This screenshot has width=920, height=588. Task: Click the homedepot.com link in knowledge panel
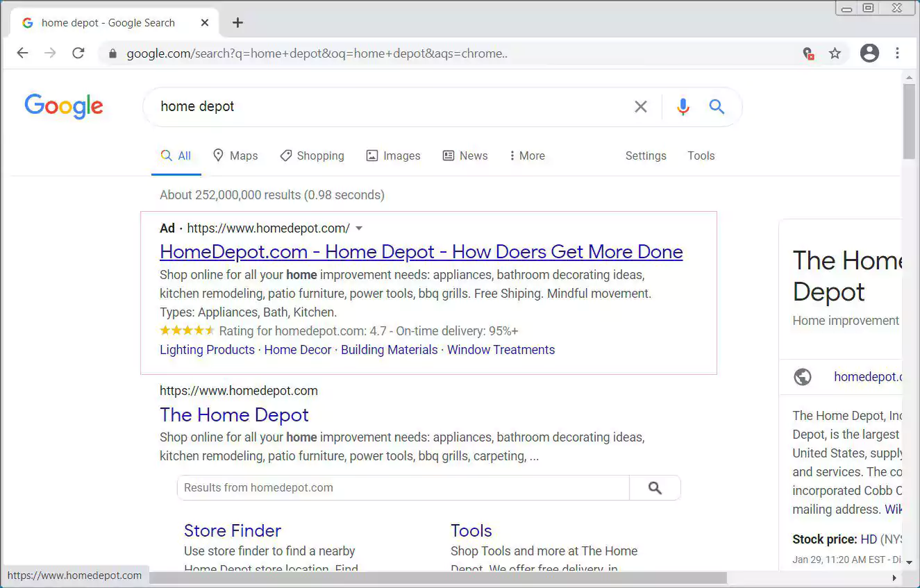tap(868, 377)
